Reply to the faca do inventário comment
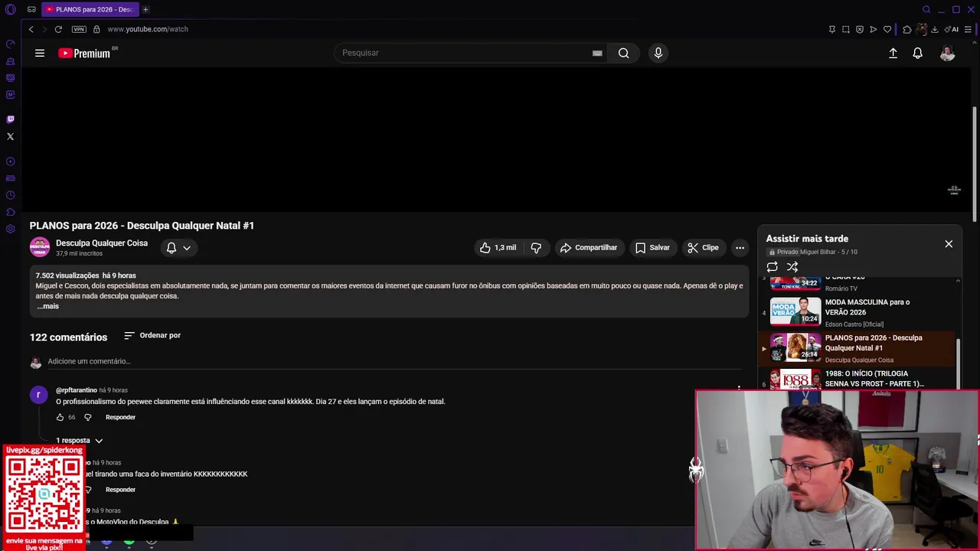Screen dimensions: 980x551 tap(120, 490)
